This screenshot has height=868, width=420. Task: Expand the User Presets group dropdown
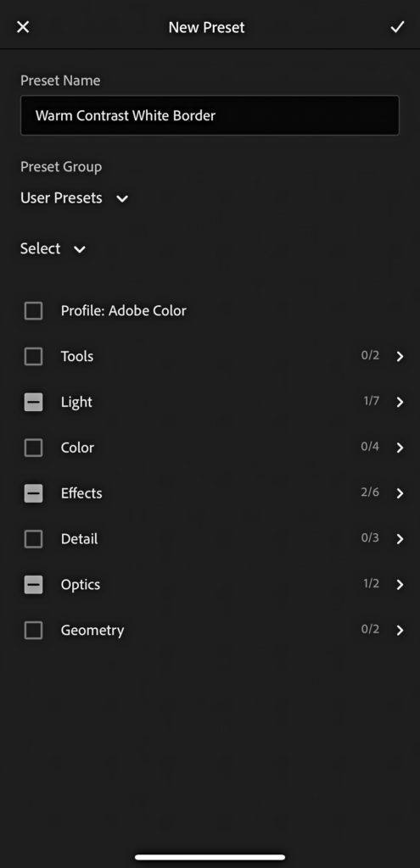click(75, 198)
